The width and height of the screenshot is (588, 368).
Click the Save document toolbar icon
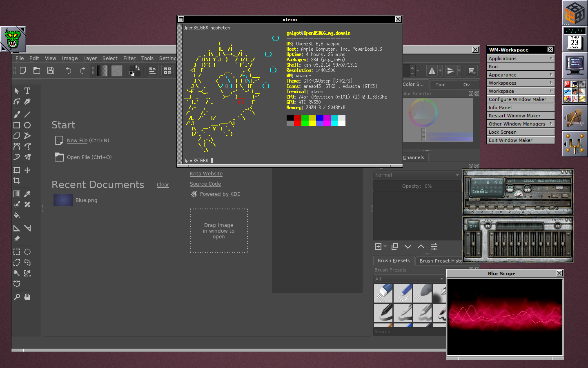51,70
